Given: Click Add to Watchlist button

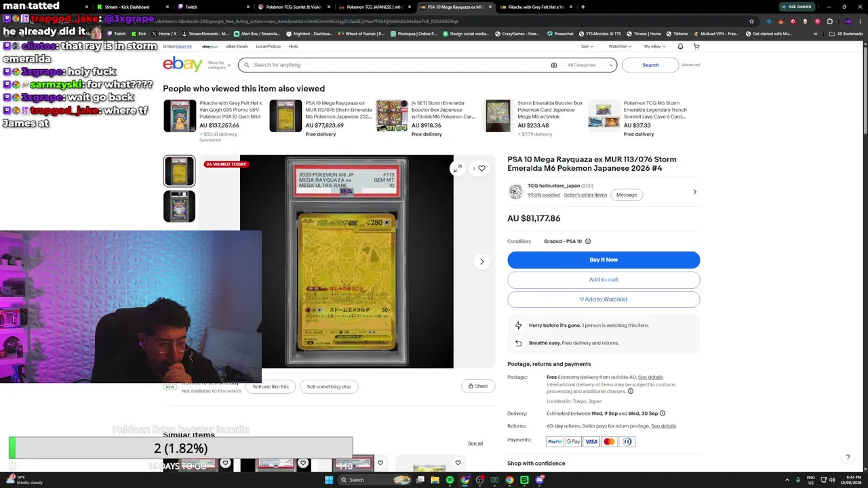Looking at the screenshot, I should tap(604, 299).
